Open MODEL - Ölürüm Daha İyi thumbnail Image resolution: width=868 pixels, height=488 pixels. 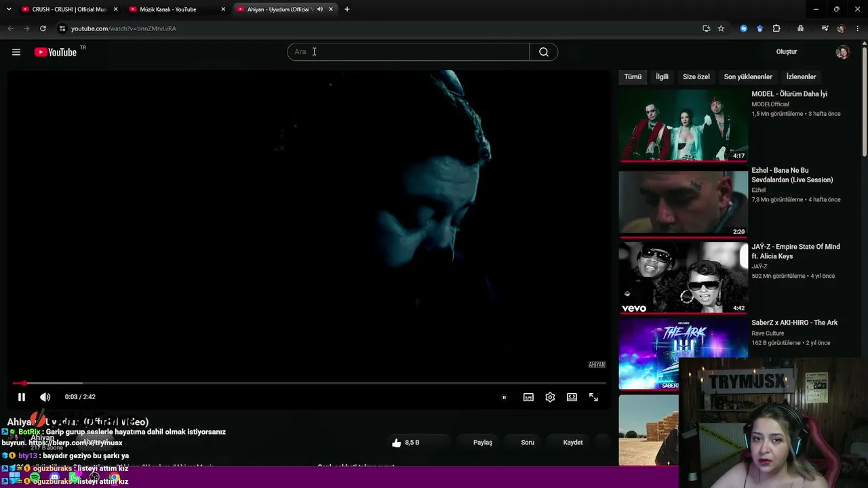click(x=683, y=125)
